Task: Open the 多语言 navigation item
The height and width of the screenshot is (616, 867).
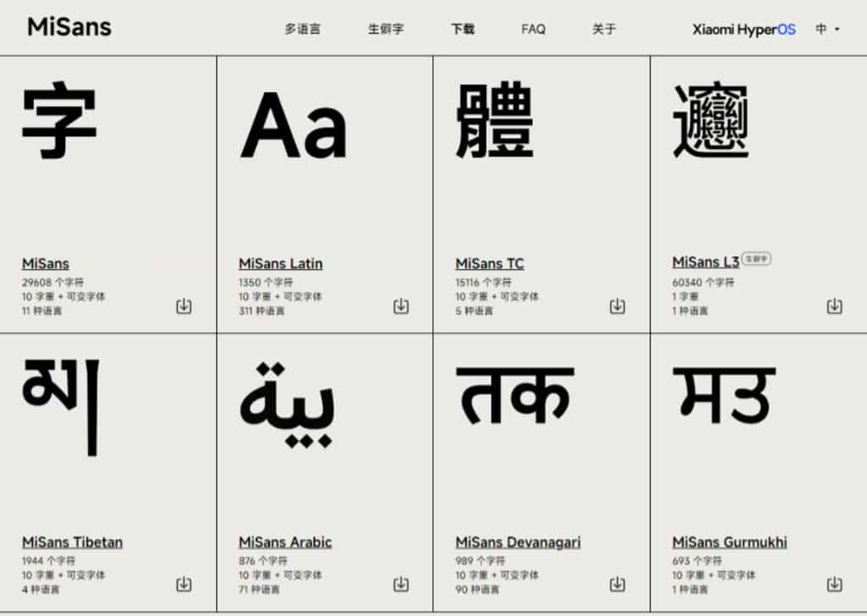Action: tap(302, 29)
